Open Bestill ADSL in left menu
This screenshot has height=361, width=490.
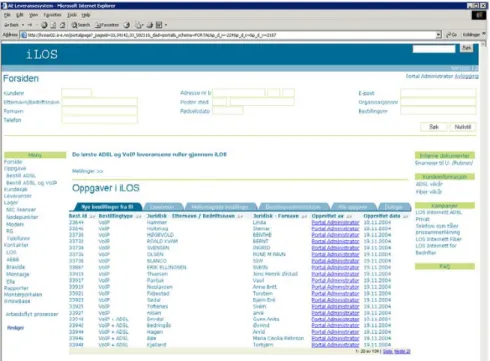pyautogui.click(x=21, y=176)
